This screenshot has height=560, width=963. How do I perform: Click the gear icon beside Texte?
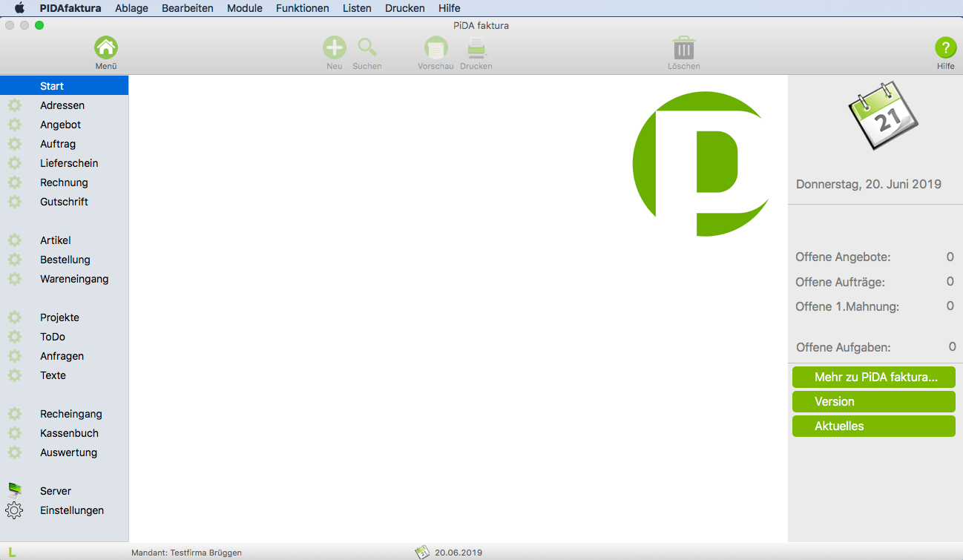point(14,375)
